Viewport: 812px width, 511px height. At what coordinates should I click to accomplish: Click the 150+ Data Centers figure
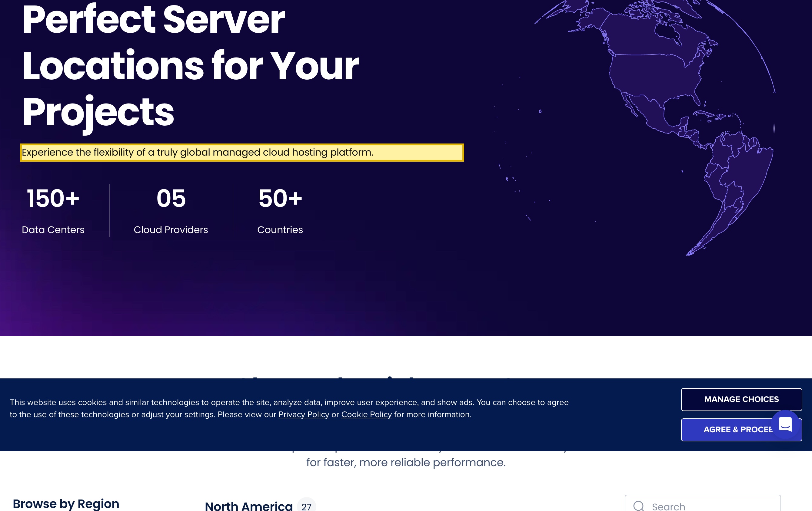click(x=53, y=198)
